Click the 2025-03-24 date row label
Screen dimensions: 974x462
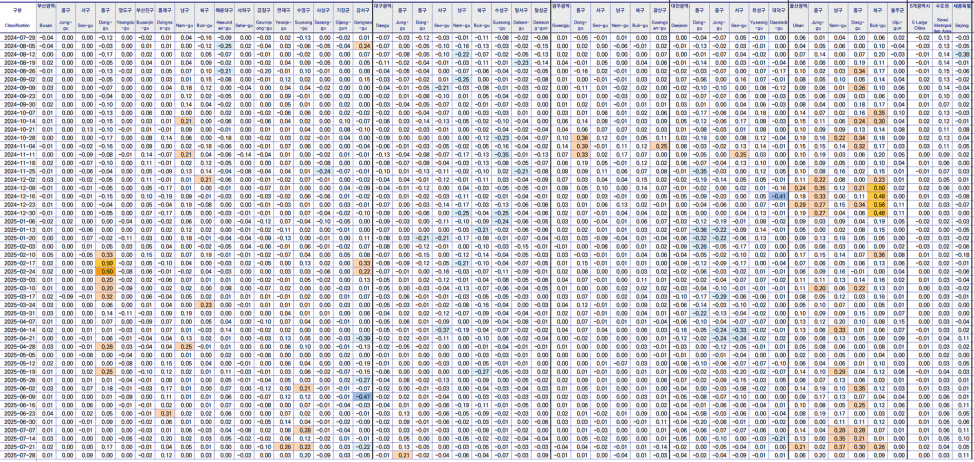point(17,304)
